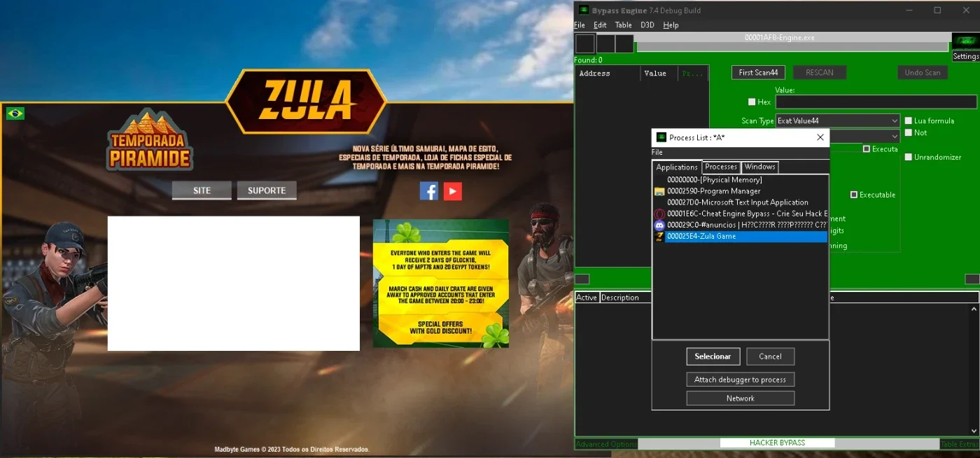
Task: Click the Program Manager folder icon
Action: [x=659, y=191]
